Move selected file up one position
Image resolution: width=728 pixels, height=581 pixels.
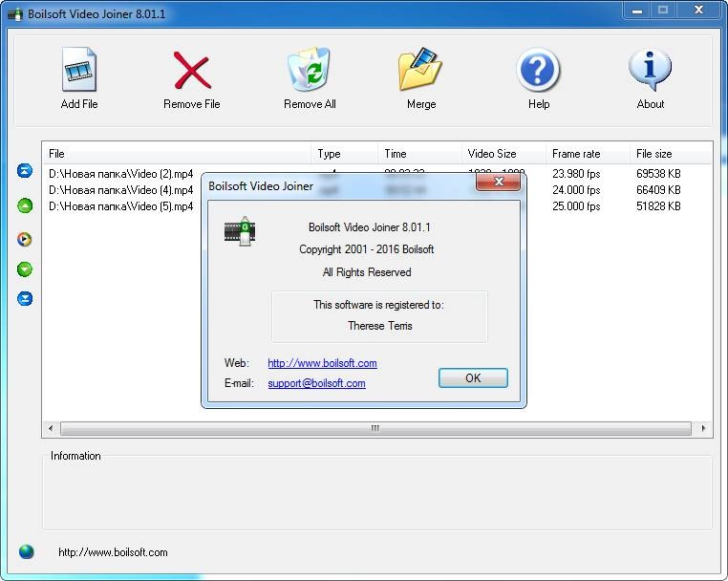click(25, 205)
